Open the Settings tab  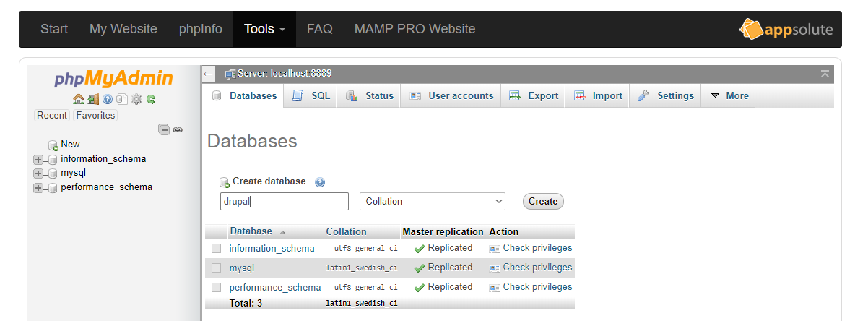(x=665, y=95)
